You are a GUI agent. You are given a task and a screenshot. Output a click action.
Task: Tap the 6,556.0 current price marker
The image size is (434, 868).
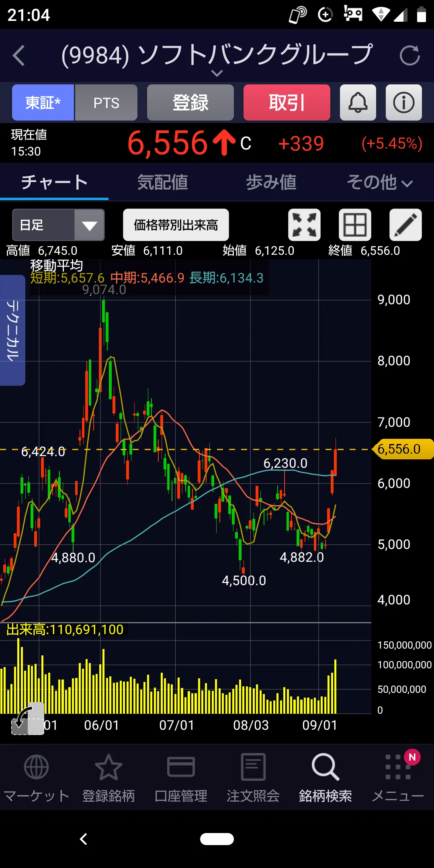pos(403,449)
